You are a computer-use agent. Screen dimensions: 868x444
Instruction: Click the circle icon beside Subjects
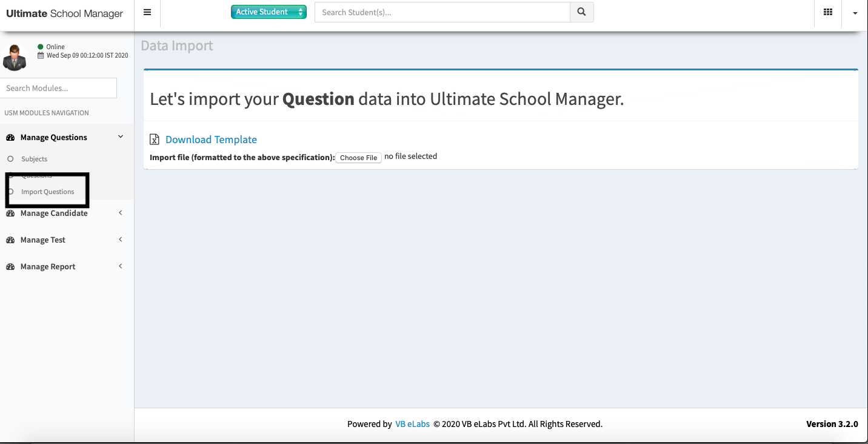point(10,159)
